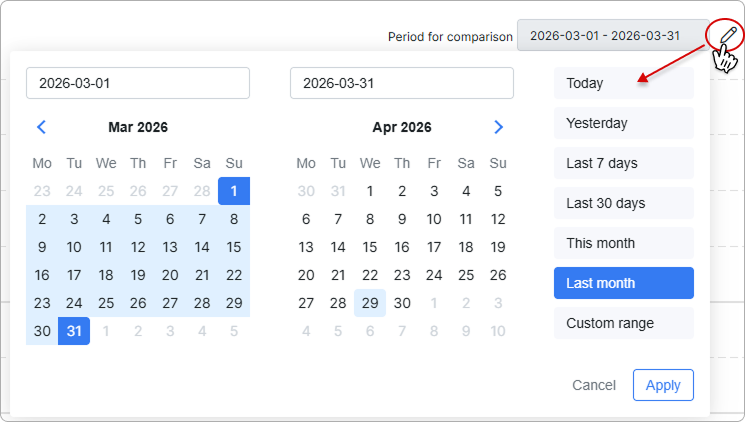Click the Mar 2026 month heading
The width and height of the screenshot is (745, 422).
click(x=138, y=127)
